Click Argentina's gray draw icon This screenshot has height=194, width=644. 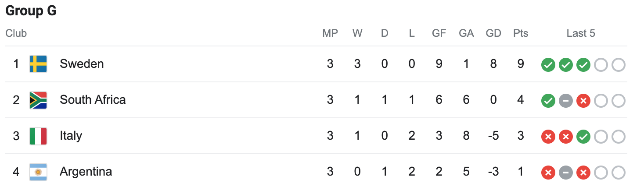(x=565, y=173)
